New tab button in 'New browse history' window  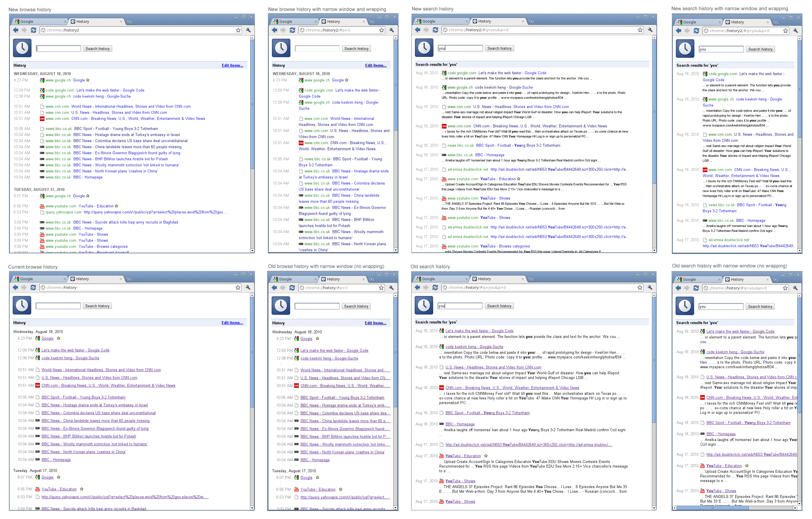coord(129,22)
